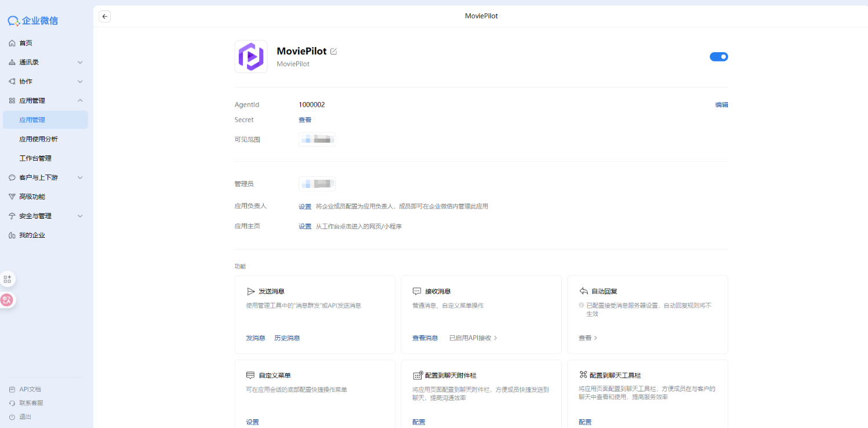Click 查看 to reveal the Secret
Viewport: 868px width, 428px height.
coord(305,120)
